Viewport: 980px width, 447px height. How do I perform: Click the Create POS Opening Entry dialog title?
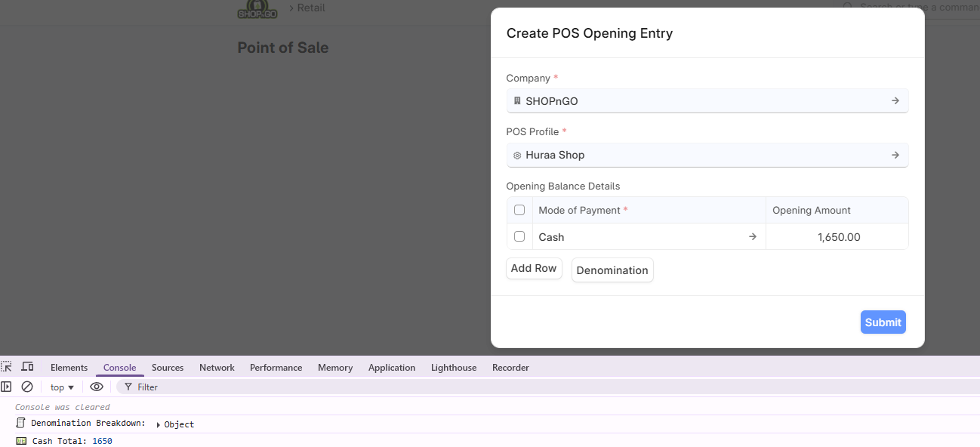(590, 33)
